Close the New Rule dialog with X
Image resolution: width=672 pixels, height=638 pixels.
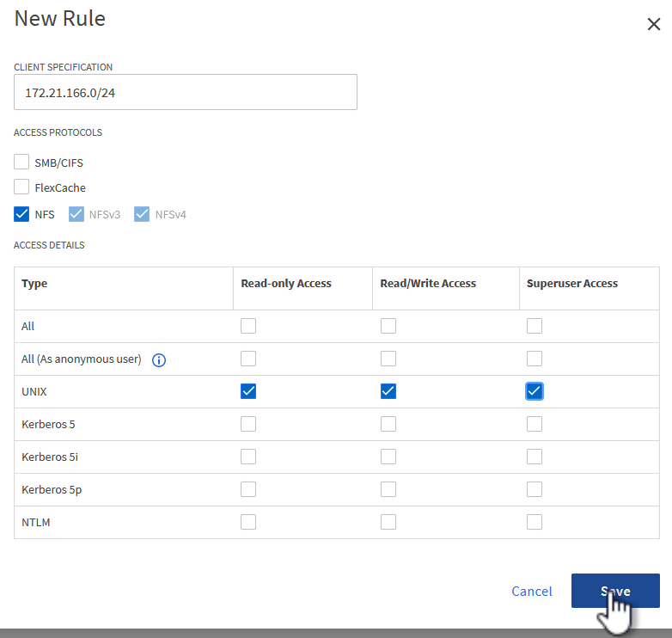pos(653,24)
